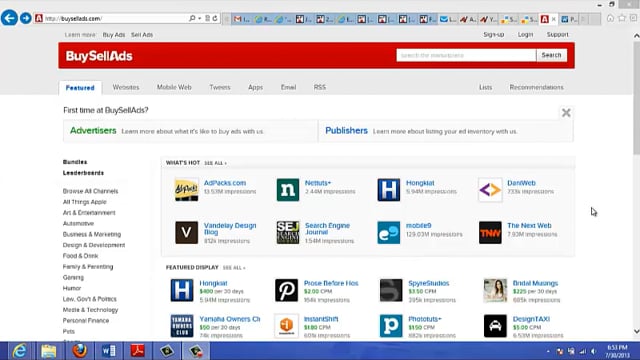This screenshot has width=640, height=360.
Task: Show hidden system tray icons arrow
Action: click(548, 351)
